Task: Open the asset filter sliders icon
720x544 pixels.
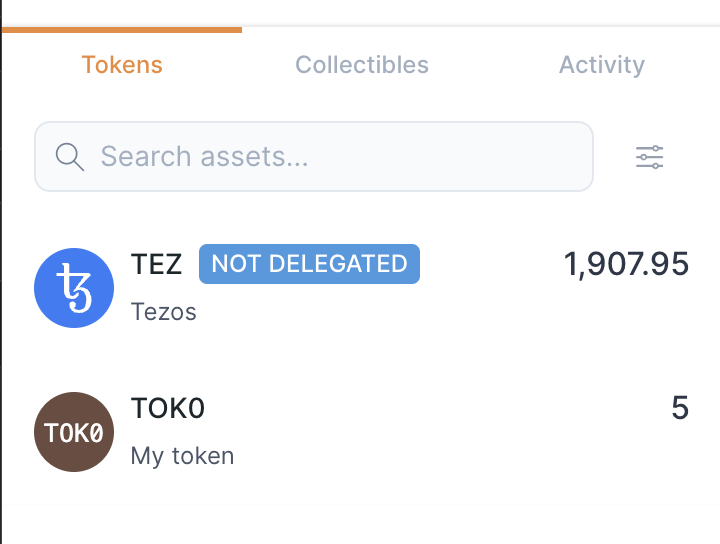Action: click(x=650, y=157)
